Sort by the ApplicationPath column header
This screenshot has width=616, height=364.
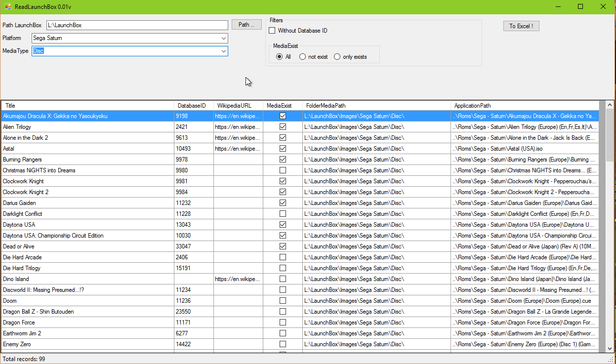tap(525, 106)
